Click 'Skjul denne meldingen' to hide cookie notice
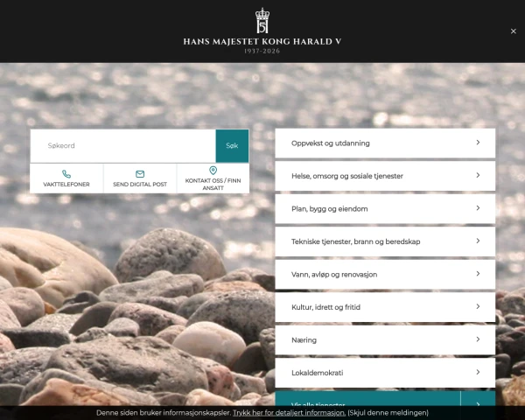525x420 pixels. pos(388,413)
